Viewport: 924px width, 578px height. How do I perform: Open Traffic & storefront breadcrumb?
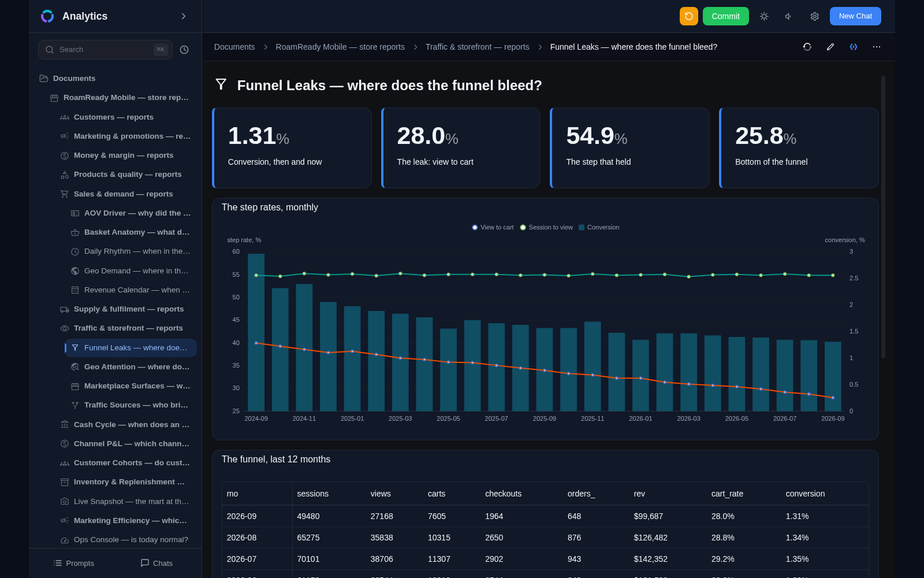pos(478,47)
